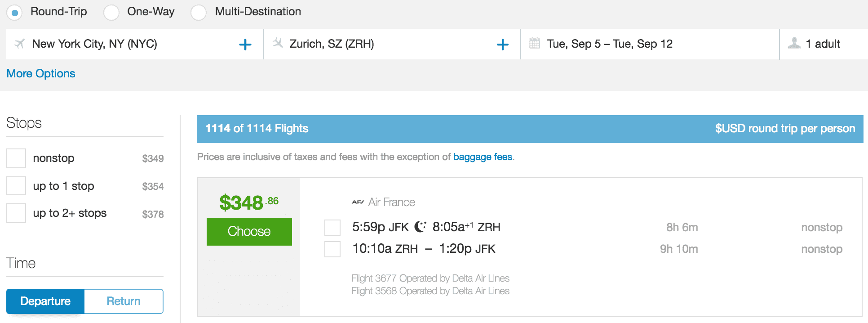Open the calendar icon for travel dates
Screen dimensions: 868x323
(535, 43)
